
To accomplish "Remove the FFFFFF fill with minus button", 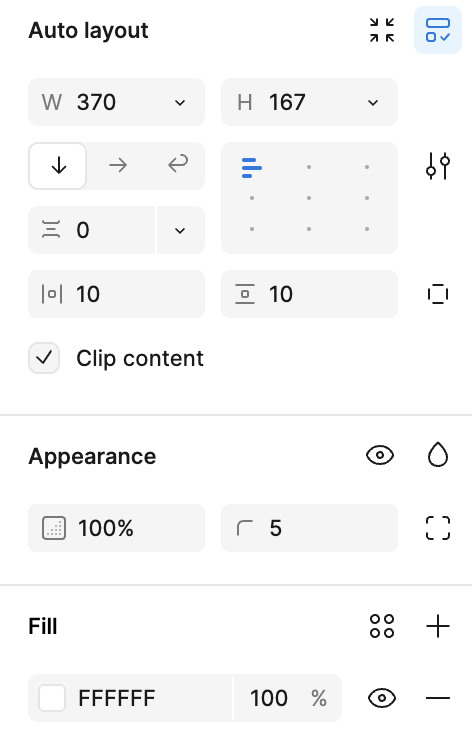I will tap(438, 698).
